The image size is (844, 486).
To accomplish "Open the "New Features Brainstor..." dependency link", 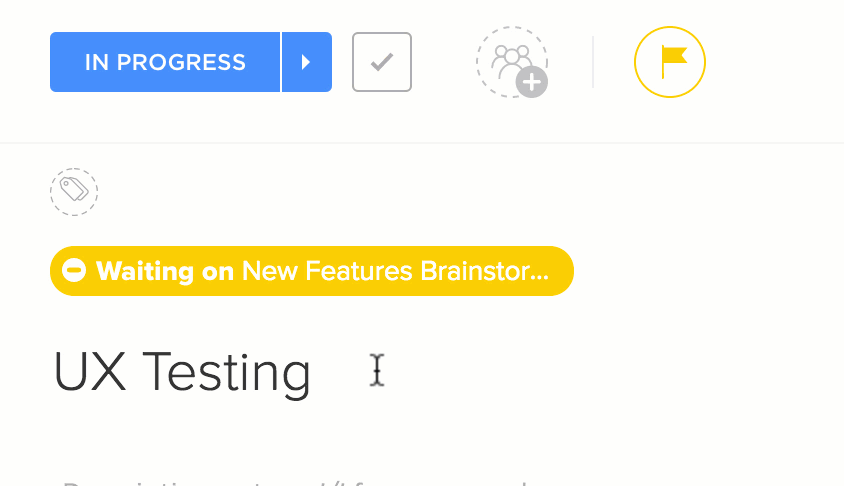I will (395, 271).
